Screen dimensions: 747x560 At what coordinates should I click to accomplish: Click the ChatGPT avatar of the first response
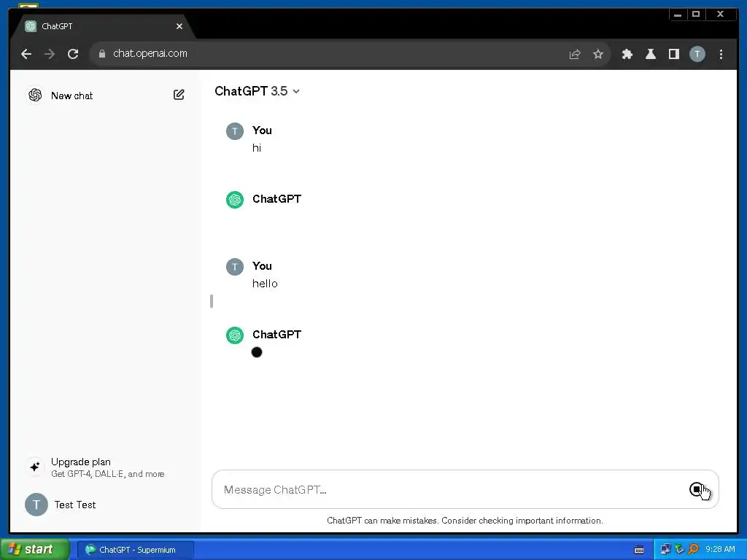pyautogui.click(x=234, y=200)
